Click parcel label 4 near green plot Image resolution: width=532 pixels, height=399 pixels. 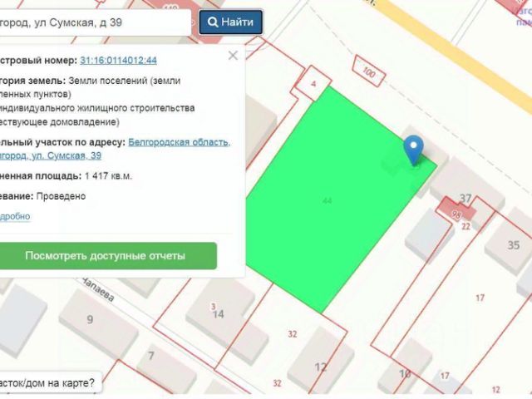[x=313, y=83]
